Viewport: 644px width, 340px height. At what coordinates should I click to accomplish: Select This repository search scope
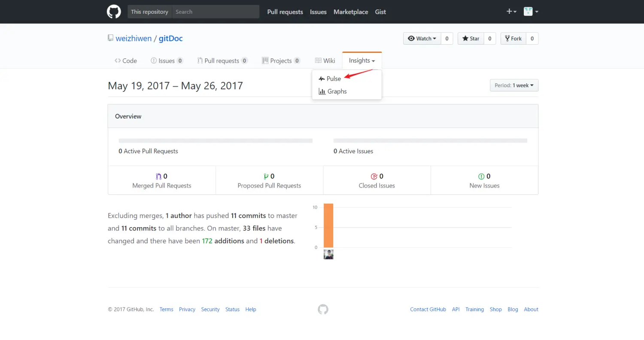pos(149,12)
